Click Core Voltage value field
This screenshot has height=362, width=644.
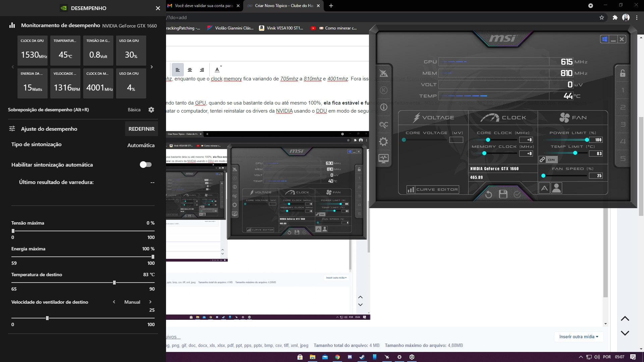(x=456, y=140)
